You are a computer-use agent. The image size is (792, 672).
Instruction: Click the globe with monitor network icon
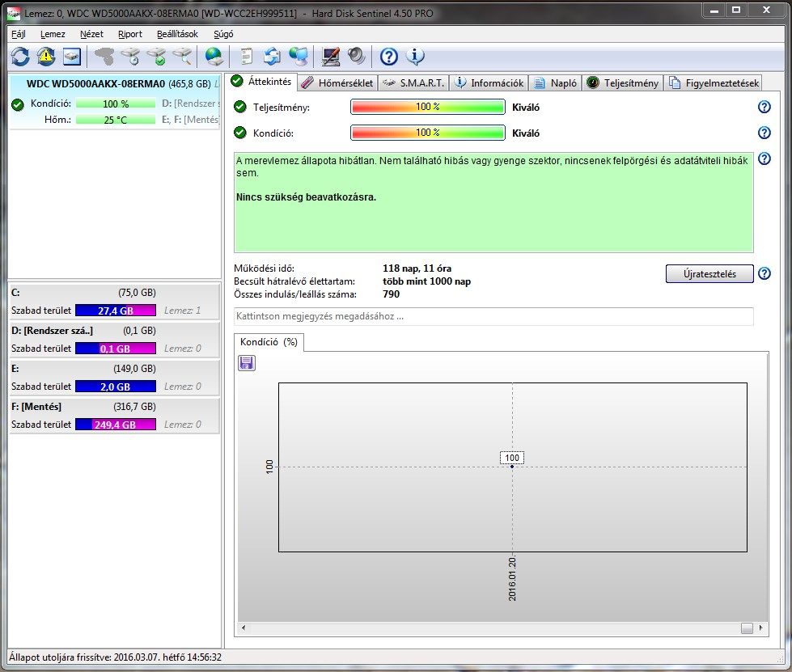tap(299, 56)
